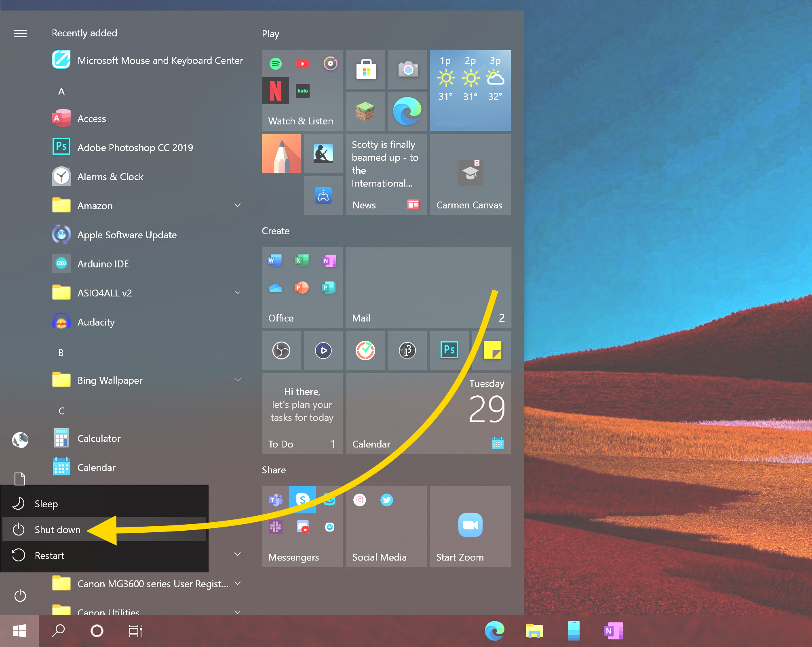Click the Power button in Start sidebar

pos(20,595)
